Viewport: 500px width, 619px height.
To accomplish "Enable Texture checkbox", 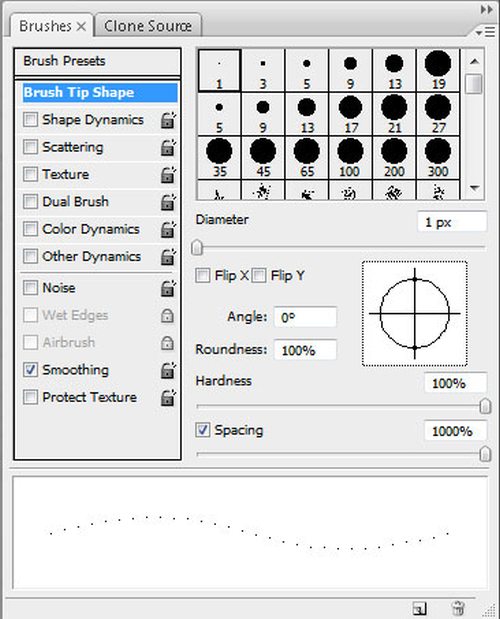I will pos(30,174).
